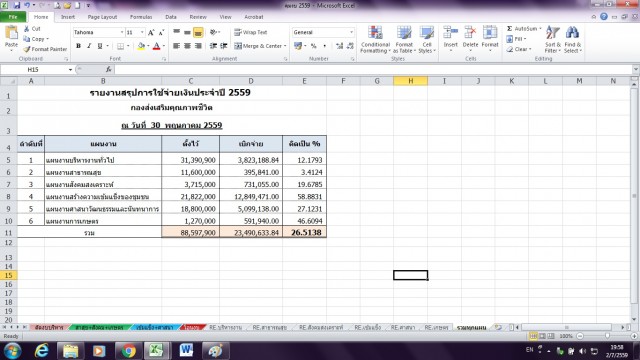This screenshot has width=640, height=360.
Task: Click the Insert cells icon
Action: point(451,33)
